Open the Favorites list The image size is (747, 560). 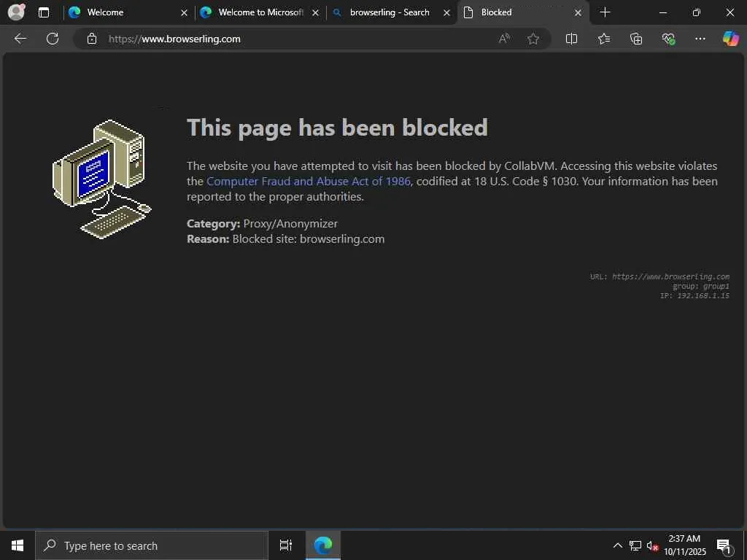tap(603, 39)
